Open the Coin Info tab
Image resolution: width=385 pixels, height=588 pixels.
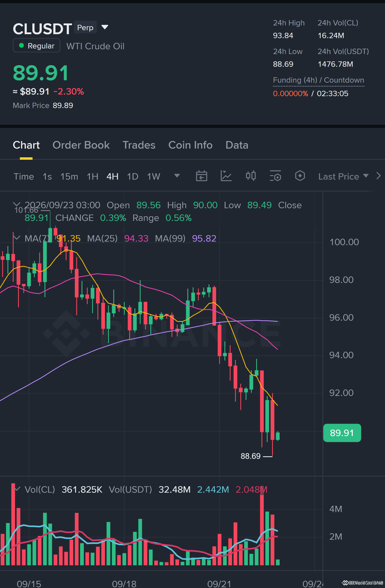190,145
